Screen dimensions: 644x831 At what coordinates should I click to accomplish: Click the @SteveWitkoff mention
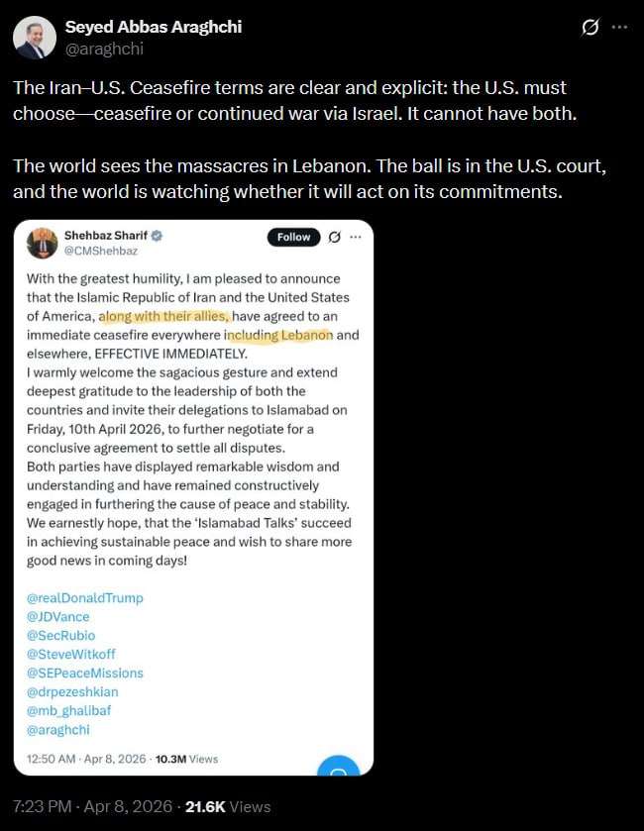click(71, 654)
